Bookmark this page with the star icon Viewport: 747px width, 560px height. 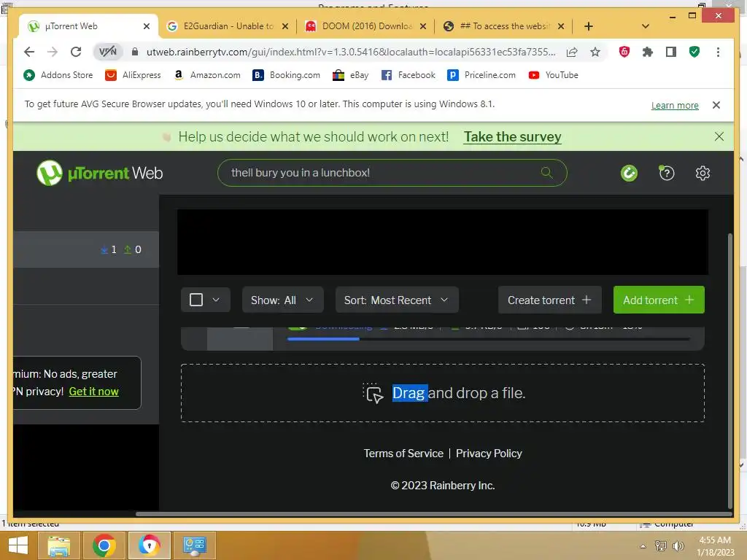pyautogui.click(x=595, y=52)
